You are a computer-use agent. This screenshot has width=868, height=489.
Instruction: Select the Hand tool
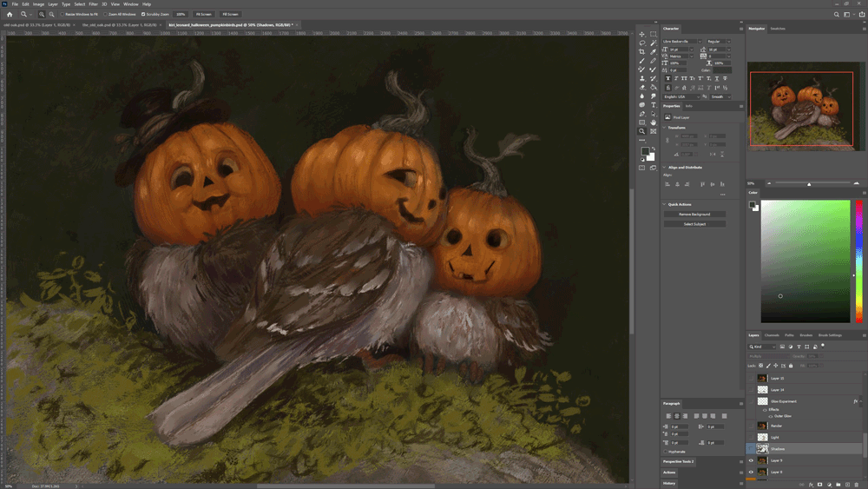click(x=654, y=122)
